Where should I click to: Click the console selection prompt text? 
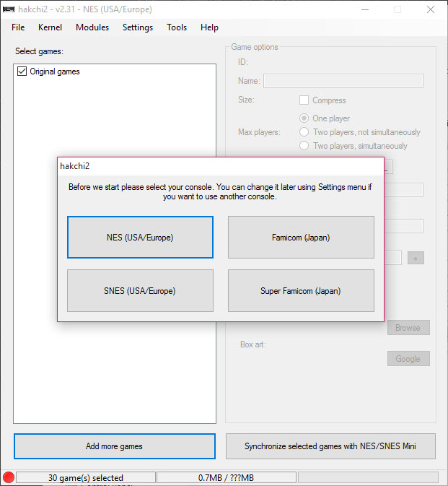[x=220, y=191]
